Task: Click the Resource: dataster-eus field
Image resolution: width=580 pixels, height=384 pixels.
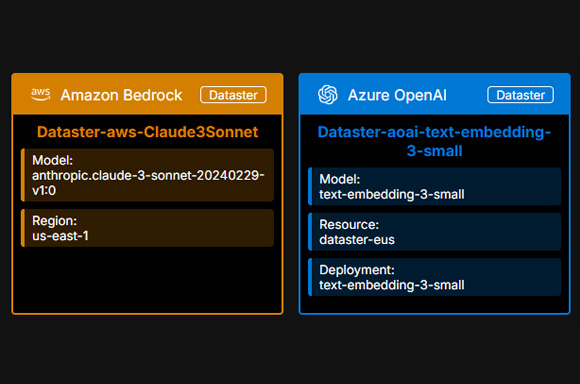Action: 435,232
